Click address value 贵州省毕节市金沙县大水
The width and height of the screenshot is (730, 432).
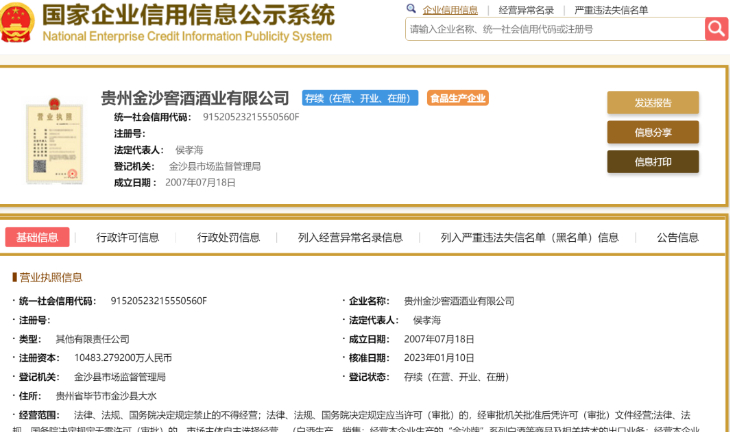pos(106,396)
